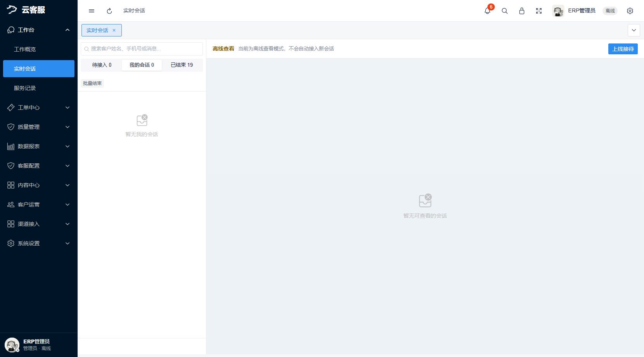Click the 客户运营 people icon
The height and width of the screenshot is (357, 644).
tap(11, 204)
